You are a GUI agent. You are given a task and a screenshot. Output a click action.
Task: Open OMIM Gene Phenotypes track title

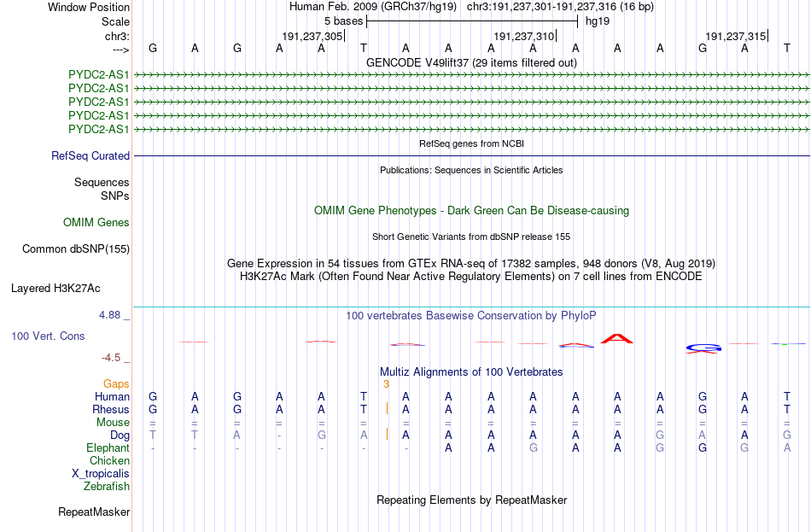pos(471,211)
